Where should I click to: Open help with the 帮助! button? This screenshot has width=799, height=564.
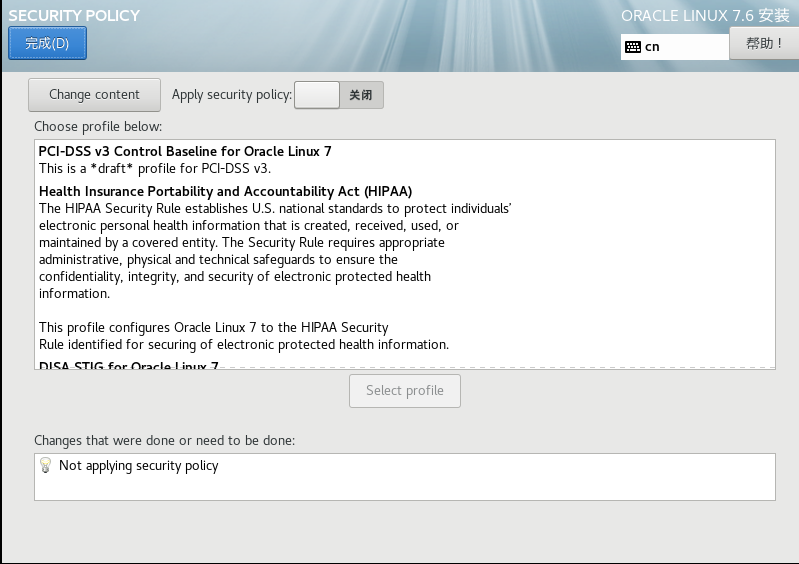(x=764, y=43)
